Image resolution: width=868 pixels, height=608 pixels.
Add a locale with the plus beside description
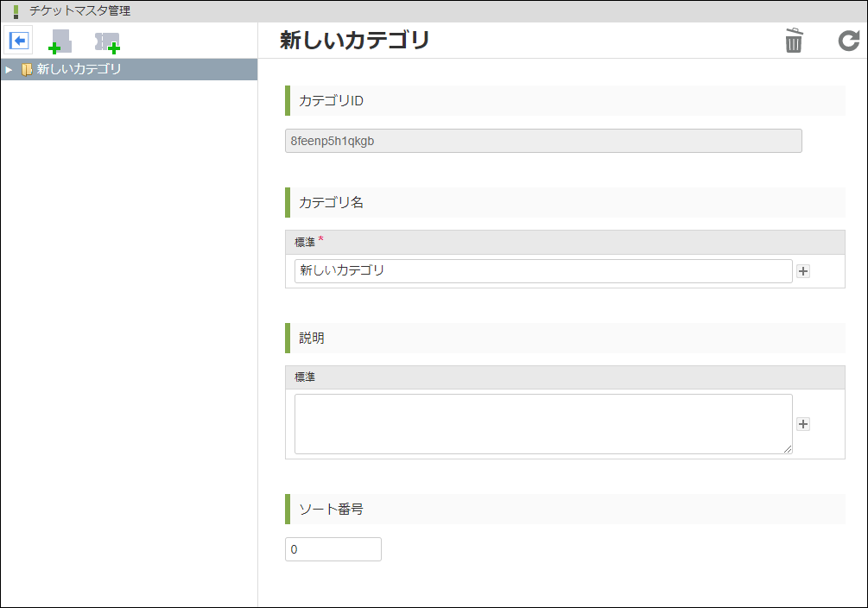[803, 424]
